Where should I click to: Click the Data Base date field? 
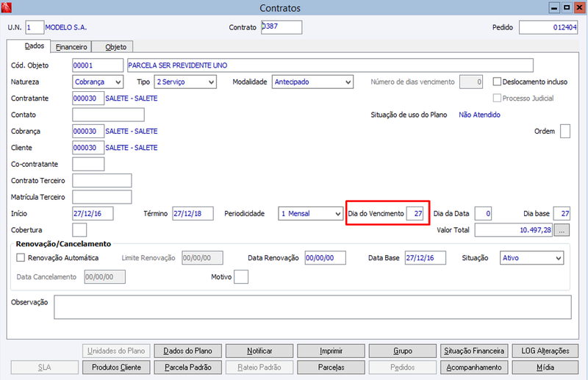[426, 258]
